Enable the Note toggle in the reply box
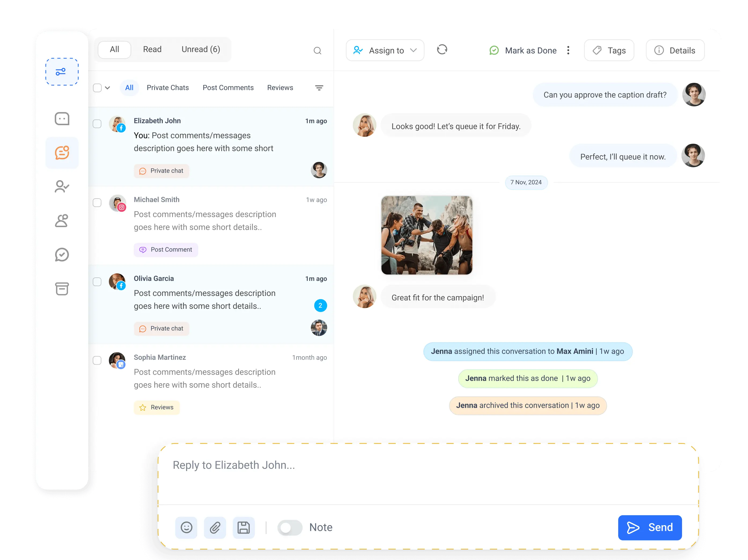 (289, 528)
